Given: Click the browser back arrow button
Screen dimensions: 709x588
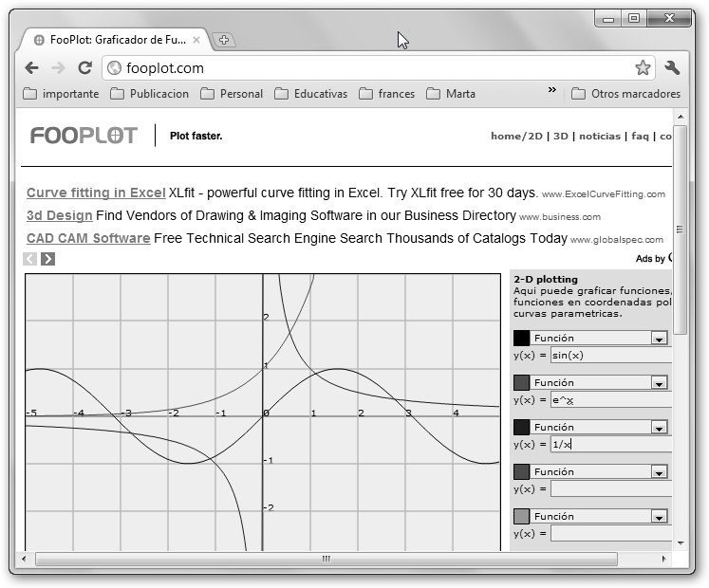Looking at the screenshot, I should click(32, 68).
